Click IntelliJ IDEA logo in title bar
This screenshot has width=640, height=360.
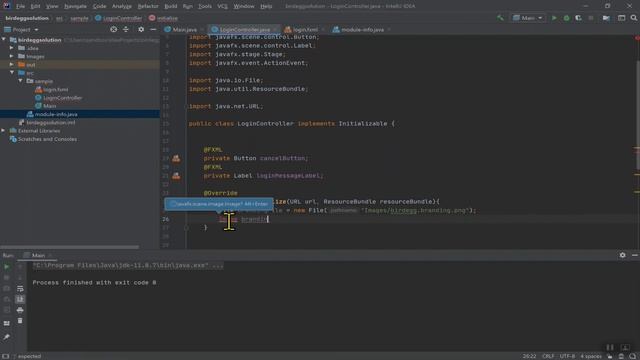tap(7, 6)
